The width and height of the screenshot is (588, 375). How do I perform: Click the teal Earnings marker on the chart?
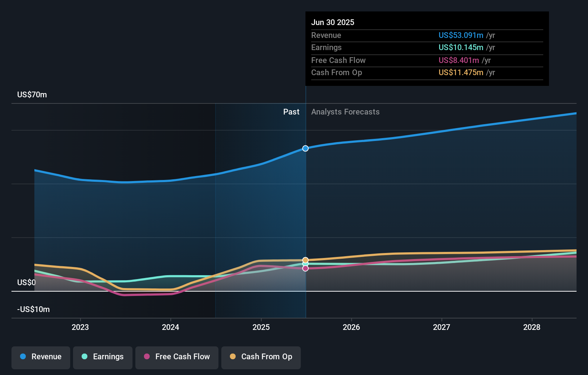(305, 263)
